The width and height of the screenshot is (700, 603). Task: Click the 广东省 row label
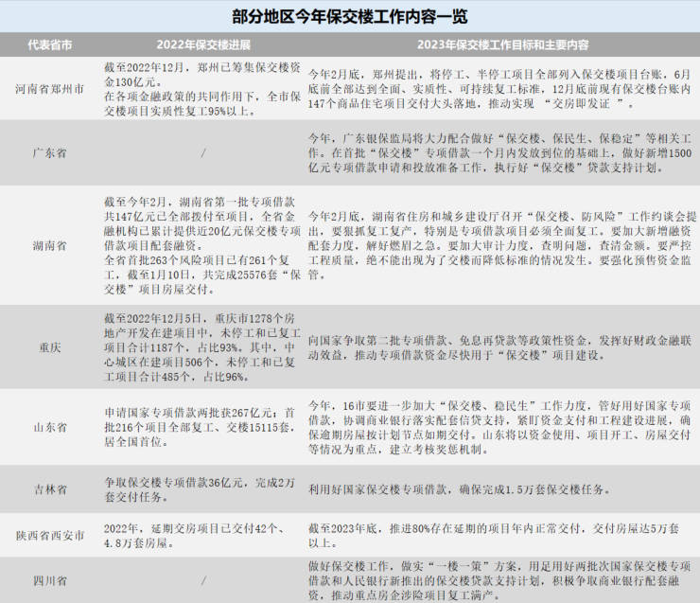click(x=49, y=153)
